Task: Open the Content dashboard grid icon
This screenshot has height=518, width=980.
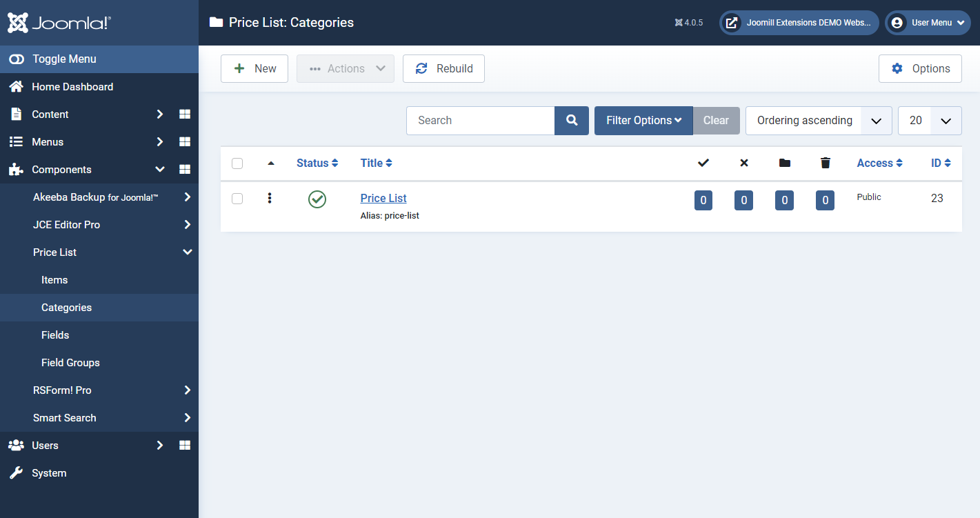Action: coord(185,114)
